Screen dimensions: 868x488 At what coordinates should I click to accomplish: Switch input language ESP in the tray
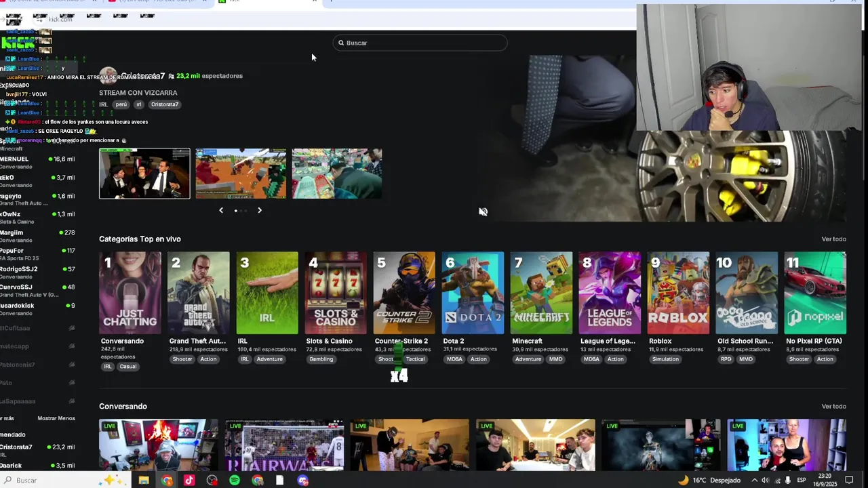point(802,480)
